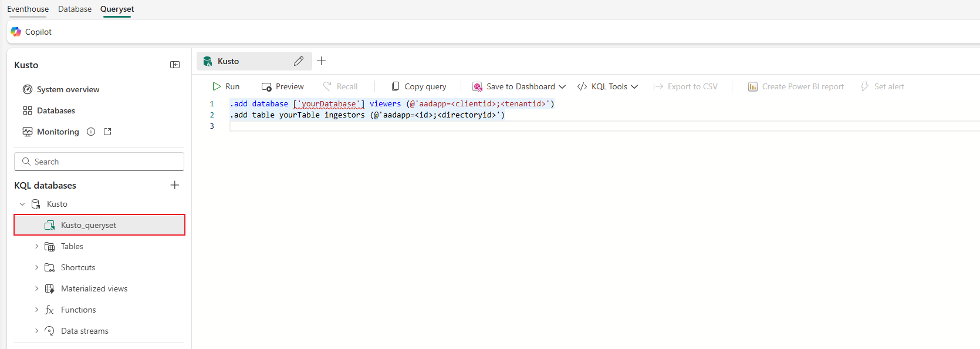Click Export to CSV

pos(685,86)
